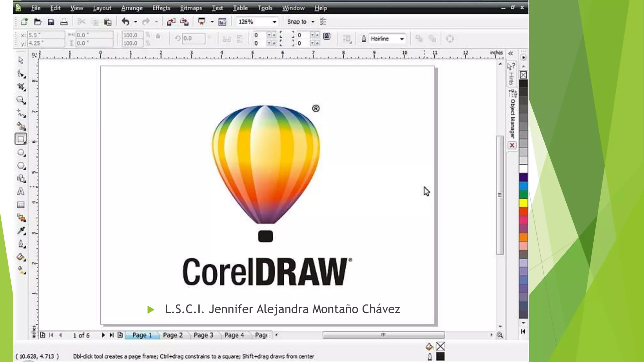Toggle the nonproportional scaling lock icon

(x=158, y=36)
